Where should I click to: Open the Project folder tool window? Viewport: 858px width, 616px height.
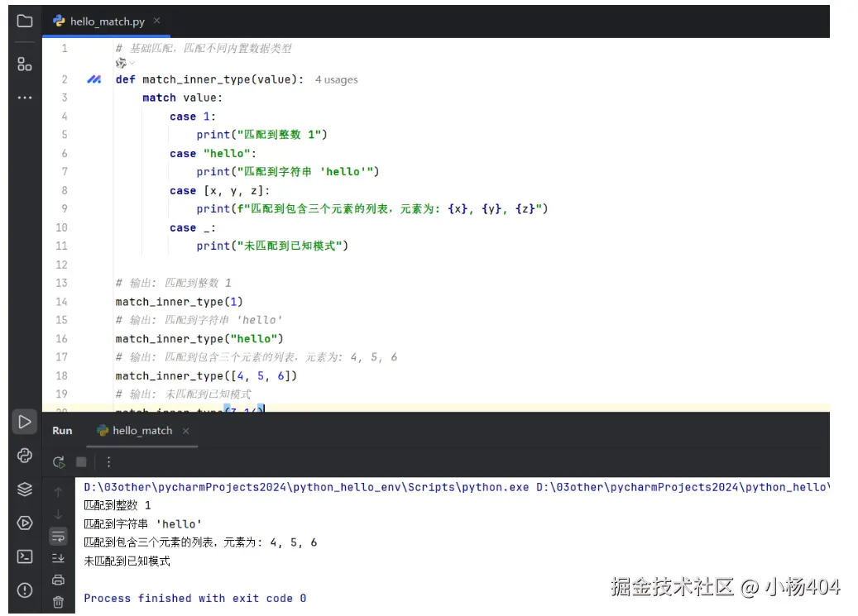(25, 21)
